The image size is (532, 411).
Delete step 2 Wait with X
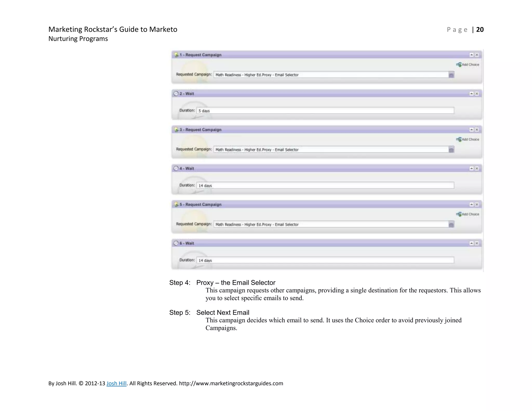(x=477, y=94)
